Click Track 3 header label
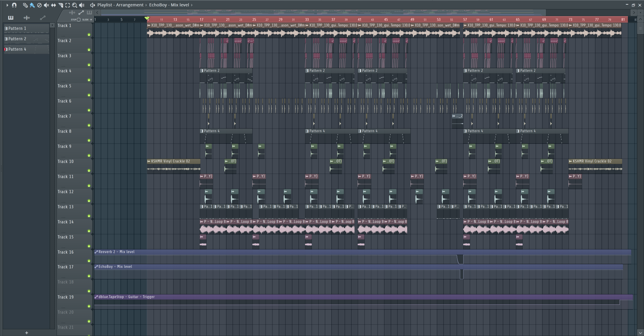 64,56
